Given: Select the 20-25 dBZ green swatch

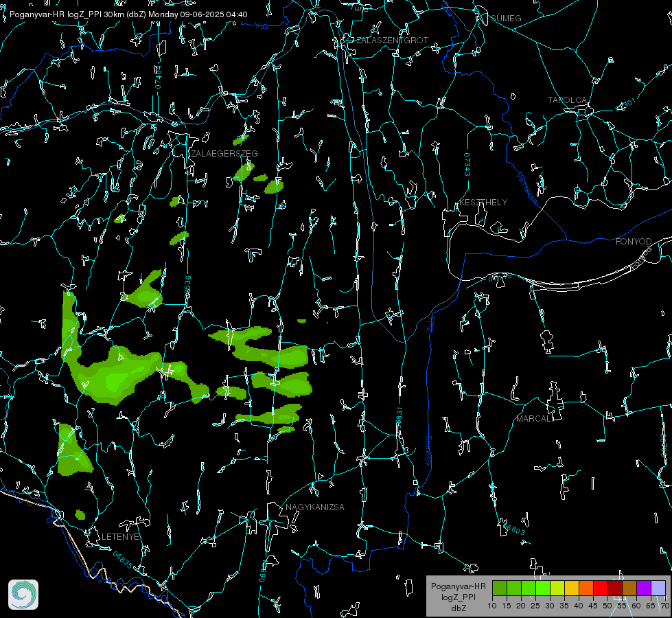Looking at the screenshot, I should click(529, 588).
